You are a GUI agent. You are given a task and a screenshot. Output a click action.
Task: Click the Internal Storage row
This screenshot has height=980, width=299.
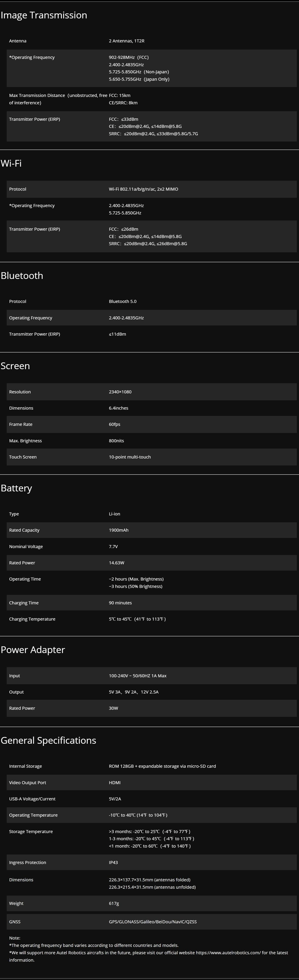(x=152, y=766)
